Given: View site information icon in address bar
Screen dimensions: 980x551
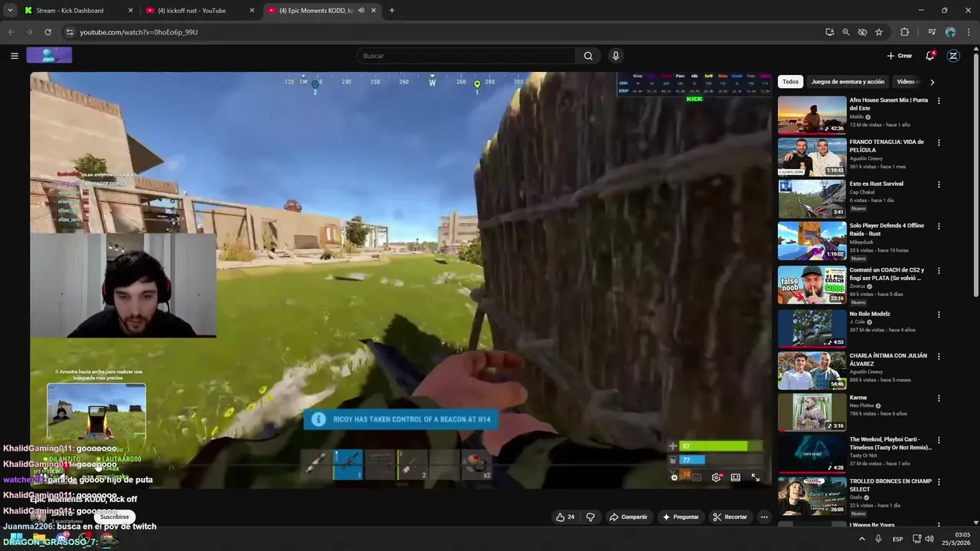Looking at the screenshot, I should (x=70, y=32).
